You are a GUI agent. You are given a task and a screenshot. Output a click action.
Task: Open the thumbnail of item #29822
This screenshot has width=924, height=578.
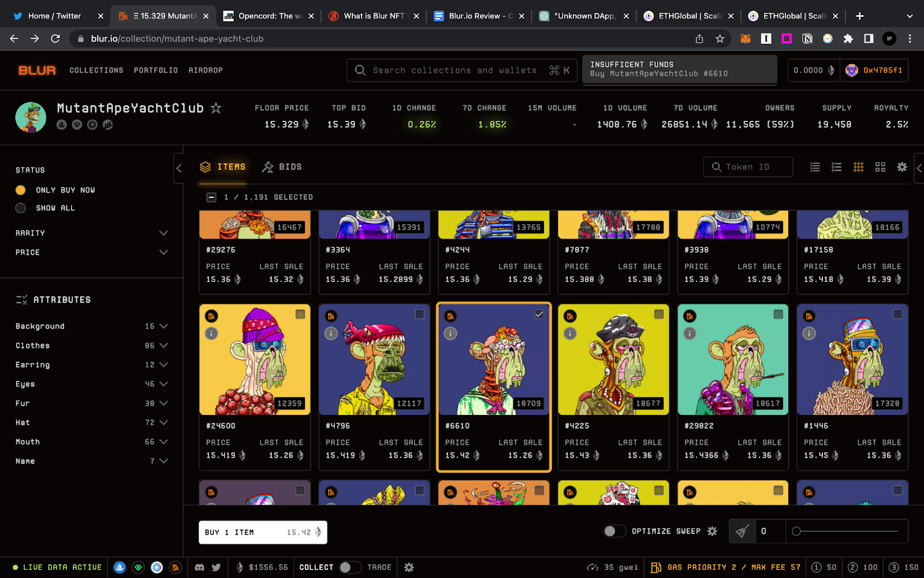click(733, 360)
